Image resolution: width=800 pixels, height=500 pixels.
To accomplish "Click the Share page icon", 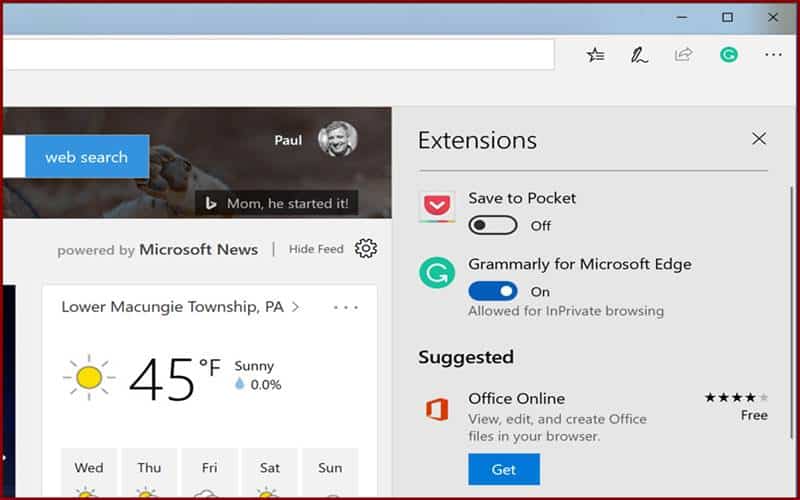I will [683, 54].
